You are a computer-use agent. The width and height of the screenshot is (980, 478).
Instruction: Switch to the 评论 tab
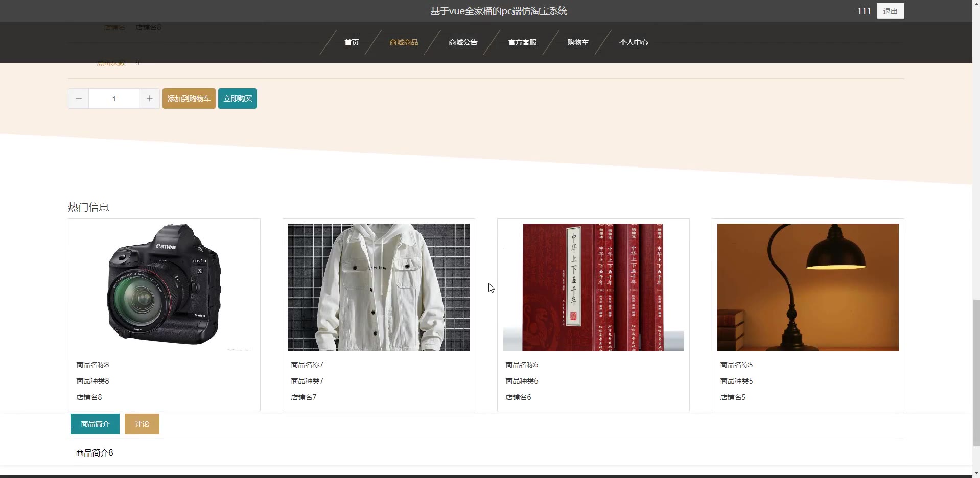click(x=142, y=424)
